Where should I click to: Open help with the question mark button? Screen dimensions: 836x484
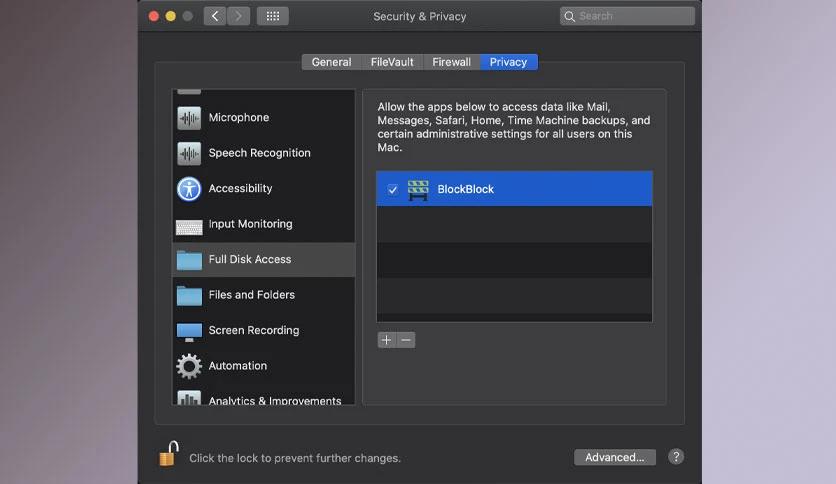coord(676,457)
